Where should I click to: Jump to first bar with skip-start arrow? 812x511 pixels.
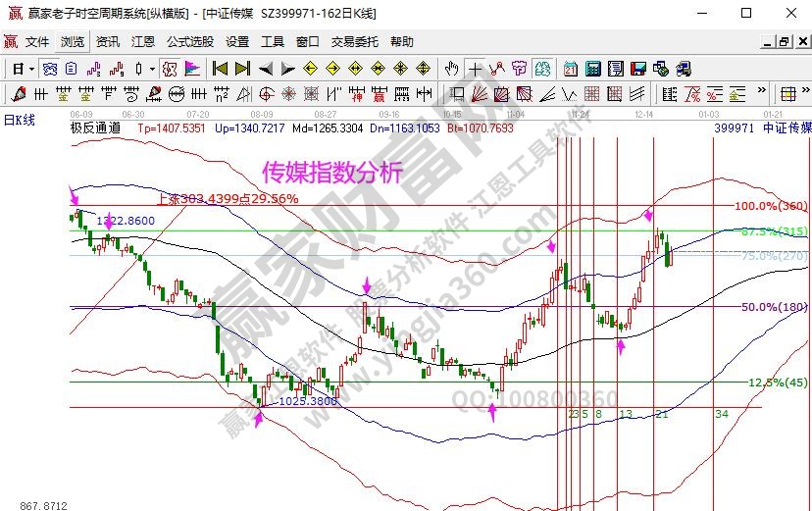point(220,69)
